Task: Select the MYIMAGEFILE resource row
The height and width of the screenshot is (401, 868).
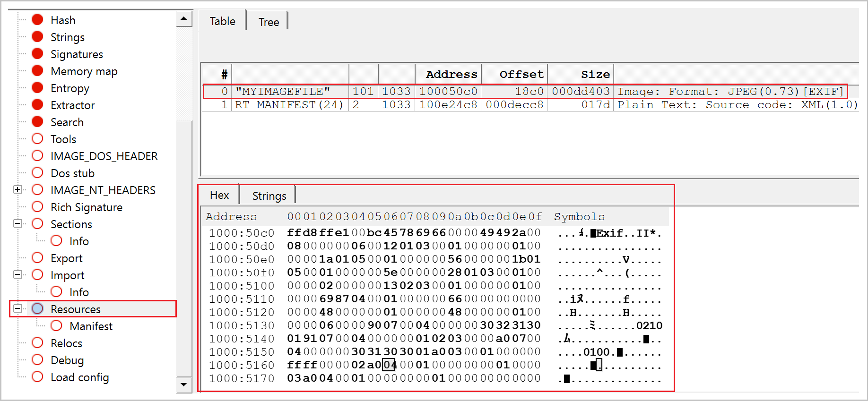Action: [x=283, y=91]
